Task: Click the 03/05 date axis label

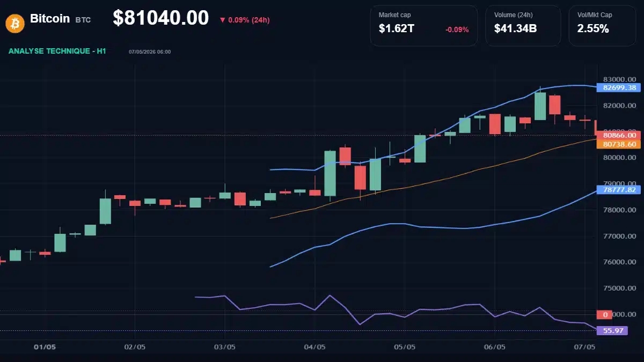Action: (x=224, y=347)
